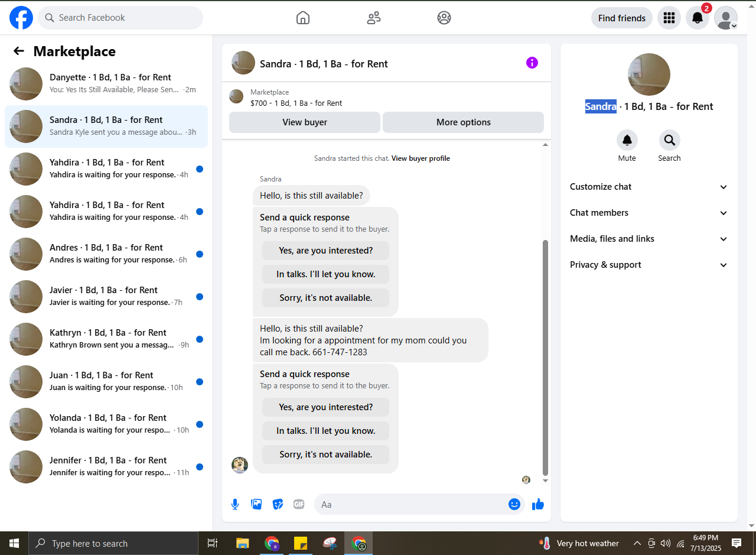Expand the Customize chat section
Viewport: 756px width, 555px height.
coord(649,187)
